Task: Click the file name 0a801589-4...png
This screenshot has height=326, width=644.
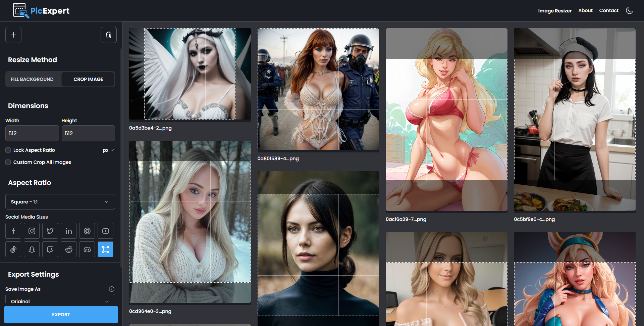Action: click(x=278, y=158)
